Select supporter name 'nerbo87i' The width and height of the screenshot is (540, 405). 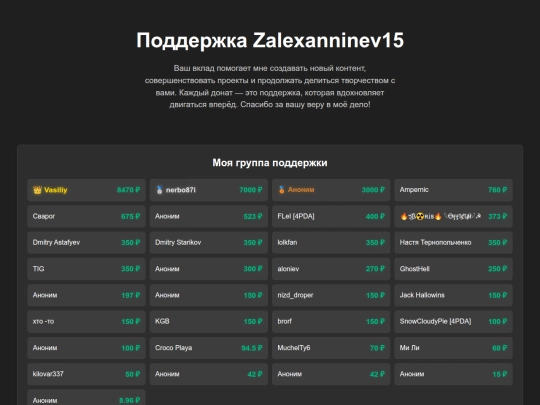(x=180, y=190)
